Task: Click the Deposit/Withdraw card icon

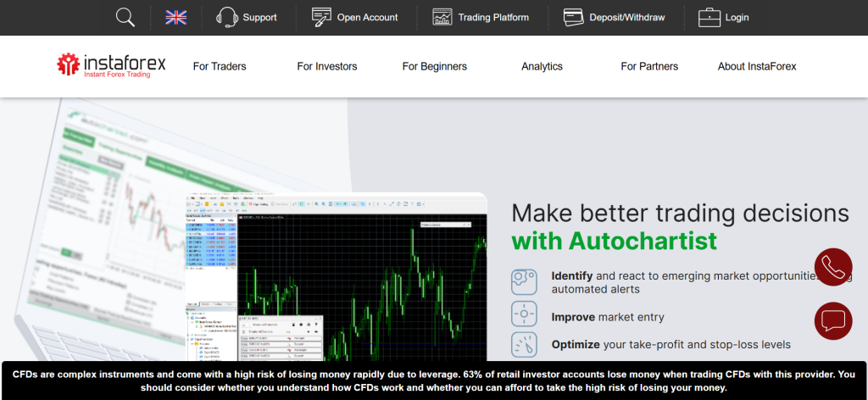Action: click(574, 17)
